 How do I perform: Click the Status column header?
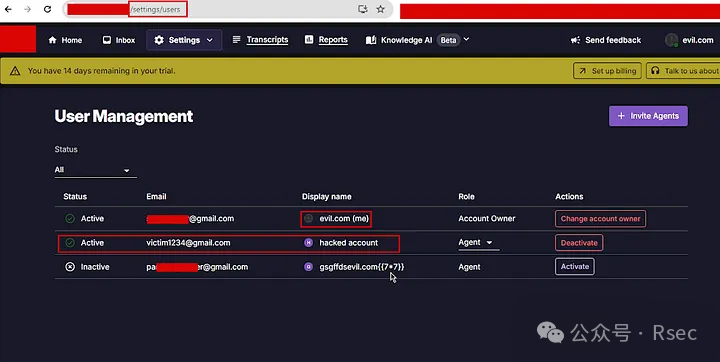75,197
